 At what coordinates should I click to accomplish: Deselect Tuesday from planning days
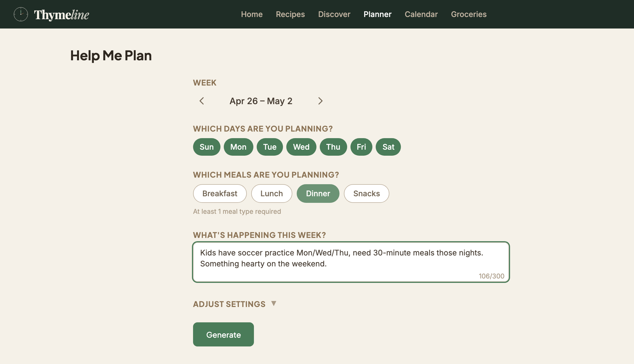[270, 147]
